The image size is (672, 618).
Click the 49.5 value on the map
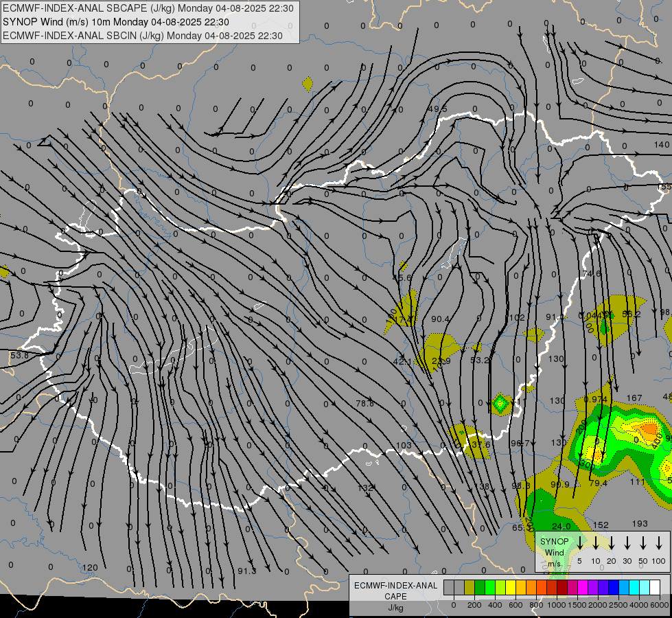tap(437, 109)
